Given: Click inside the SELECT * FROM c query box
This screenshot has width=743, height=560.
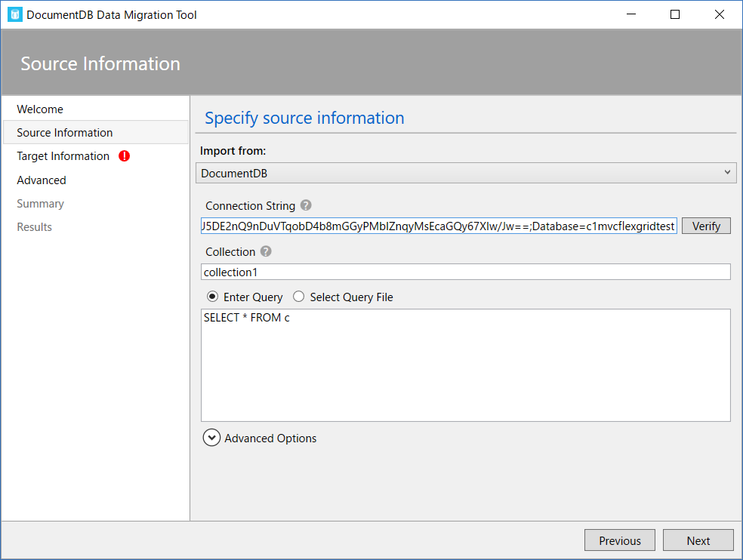Looking at the screenshot, I should pos(466,365).
